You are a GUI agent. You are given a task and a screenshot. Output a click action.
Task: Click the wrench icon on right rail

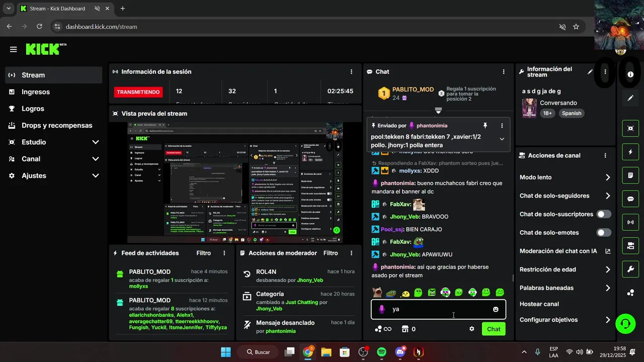630,269
